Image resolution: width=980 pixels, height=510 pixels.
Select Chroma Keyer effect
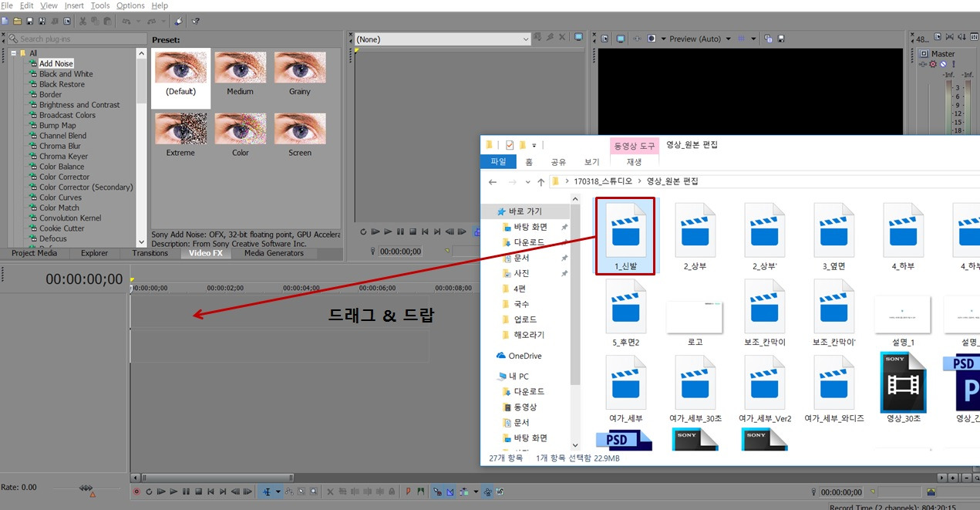tap(63, 156)
